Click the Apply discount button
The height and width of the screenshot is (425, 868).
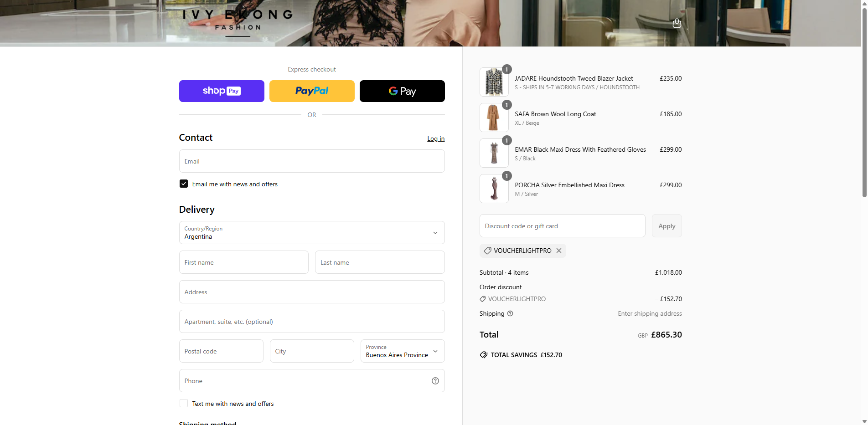[x=667, y=226]
